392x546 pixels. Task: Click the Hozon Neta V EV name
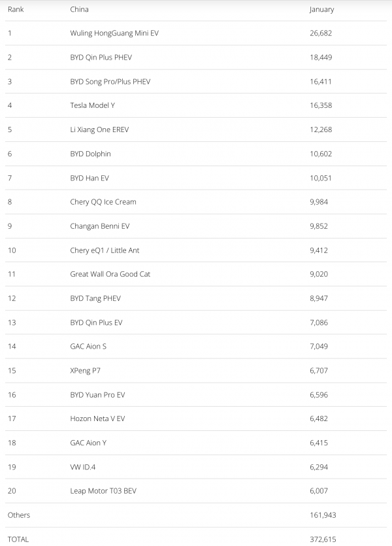[97, 418]
